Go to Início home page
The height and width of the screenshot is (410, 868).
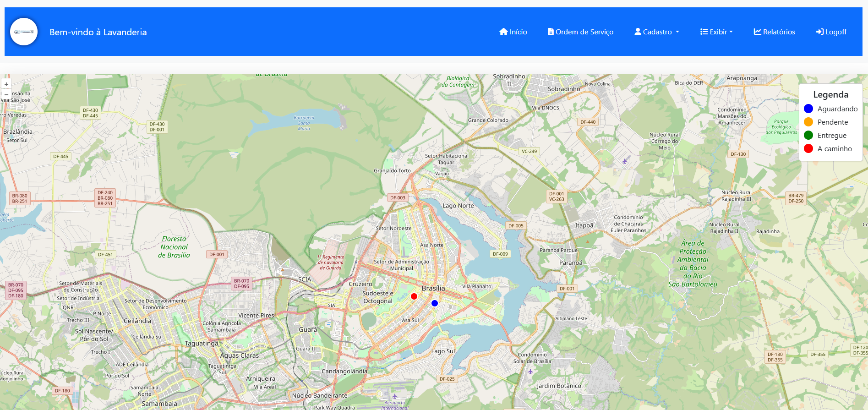(513, 32)
